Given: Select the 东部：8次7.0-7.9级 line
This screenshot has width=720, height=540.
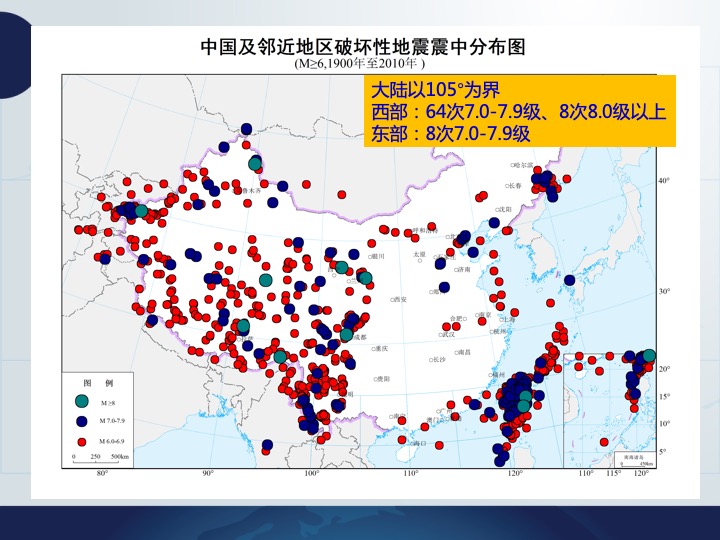Looking at the screenshot, I should click(450, 133).
